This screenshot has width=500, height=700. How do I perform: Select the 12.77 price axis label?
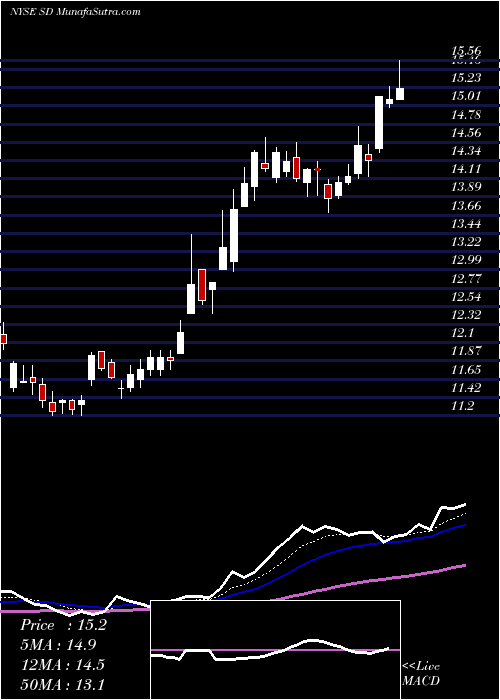click(466, 279)
